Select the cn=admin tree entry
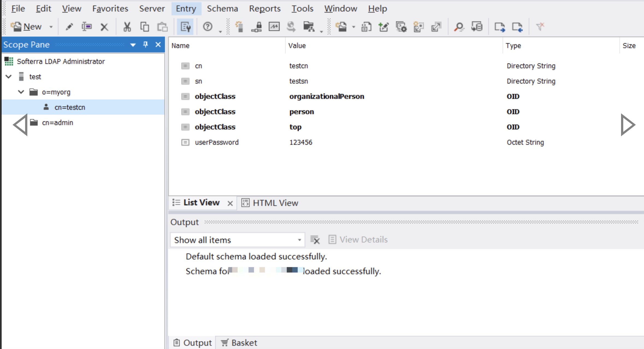This screenshot has width=644, height=349. point(57,123)
